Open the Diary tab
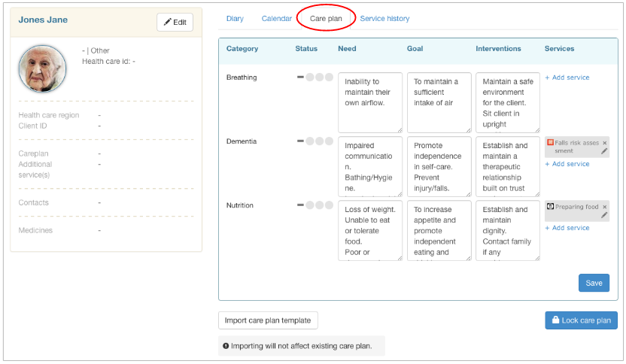Viewport: 626px width, 364px height. [x=235, y=19]
